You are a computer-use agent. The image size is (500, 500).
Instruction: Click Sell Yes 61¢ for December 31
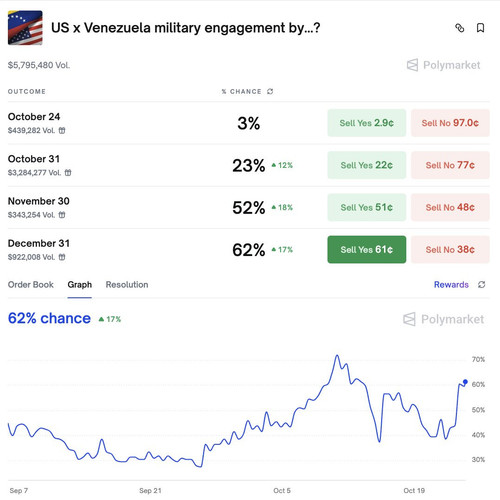[x=367, y=250]
